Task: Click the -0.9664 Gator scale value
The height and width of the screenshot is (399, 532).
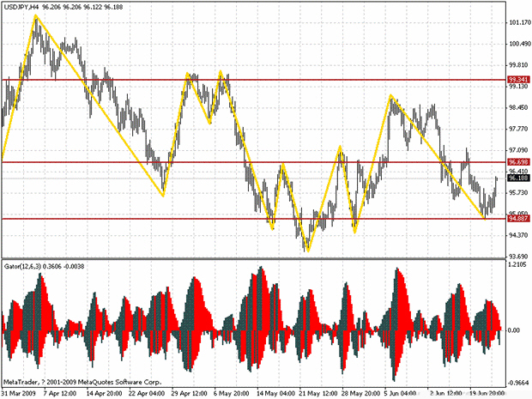Action: [519, 383]
